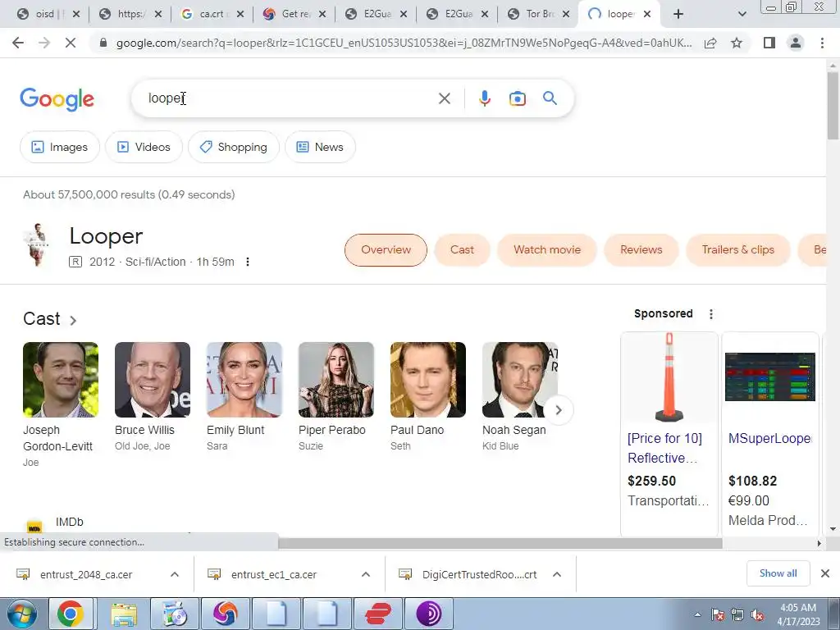Search by image with camera icon
The height and width of the screenshot is (630, 840).
(x=517, y=98)
